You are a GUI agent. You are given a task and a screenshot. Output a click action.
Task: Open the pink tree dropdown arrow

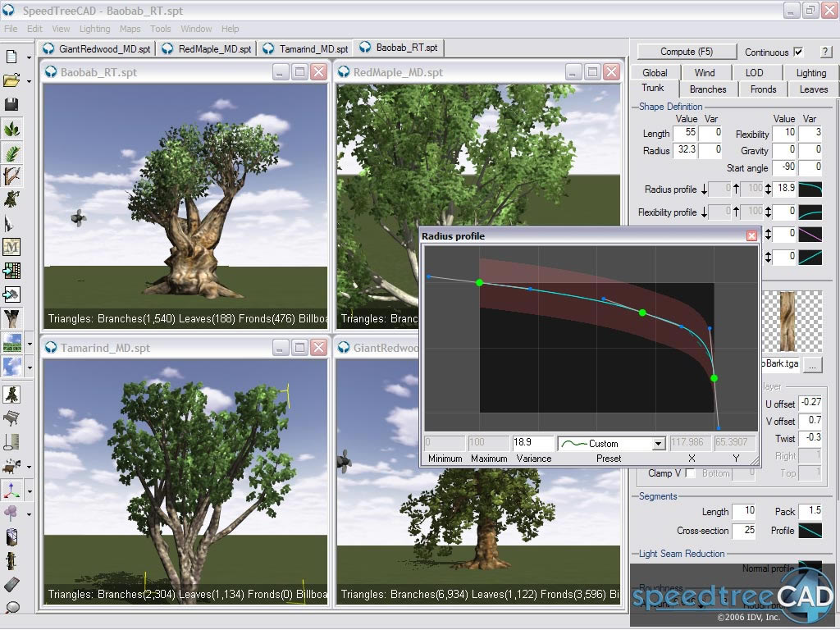pyautogui.click(x=30, y=515)
